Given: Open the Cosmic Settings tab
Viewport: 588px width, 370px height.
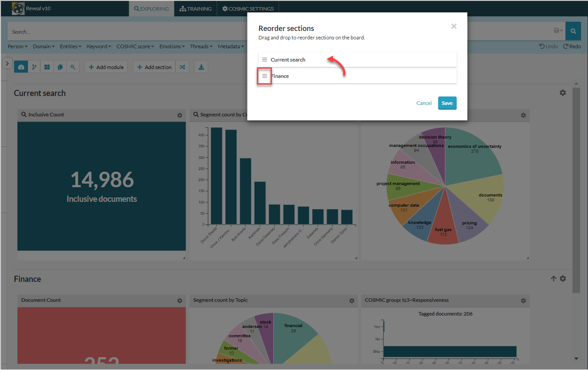Looking at the screenshot, I should tap(248, 9).
